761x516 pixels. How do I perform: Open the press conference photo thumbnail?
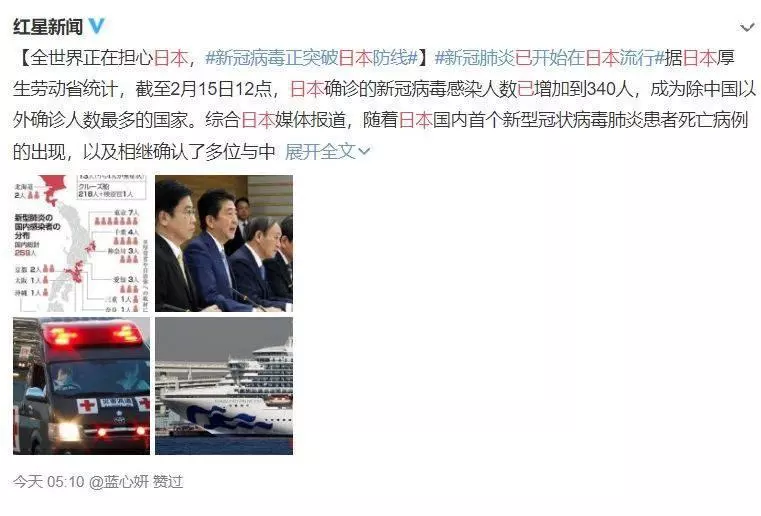tap(224, 243)
